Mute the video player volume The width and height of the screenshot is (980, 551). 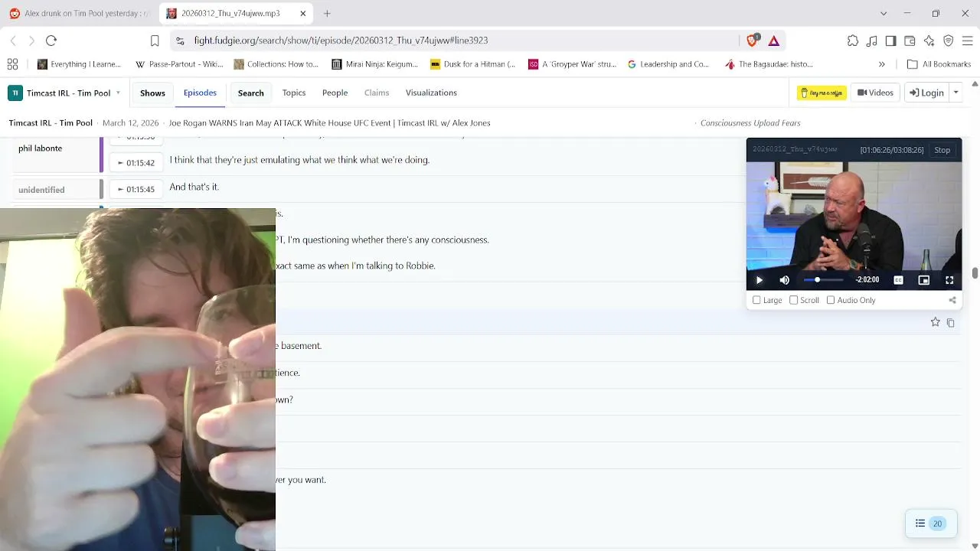point(784,280)
